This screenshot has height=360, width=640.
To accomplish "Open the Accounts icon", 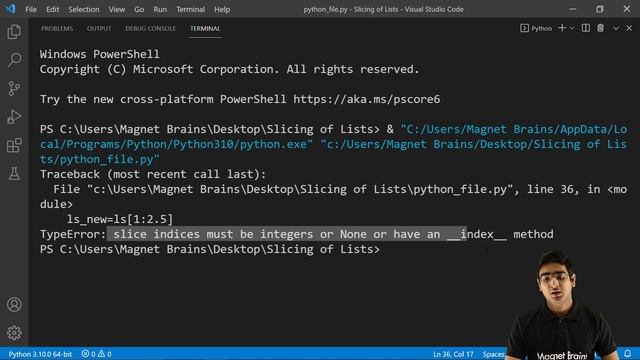I will pos(14,304).
